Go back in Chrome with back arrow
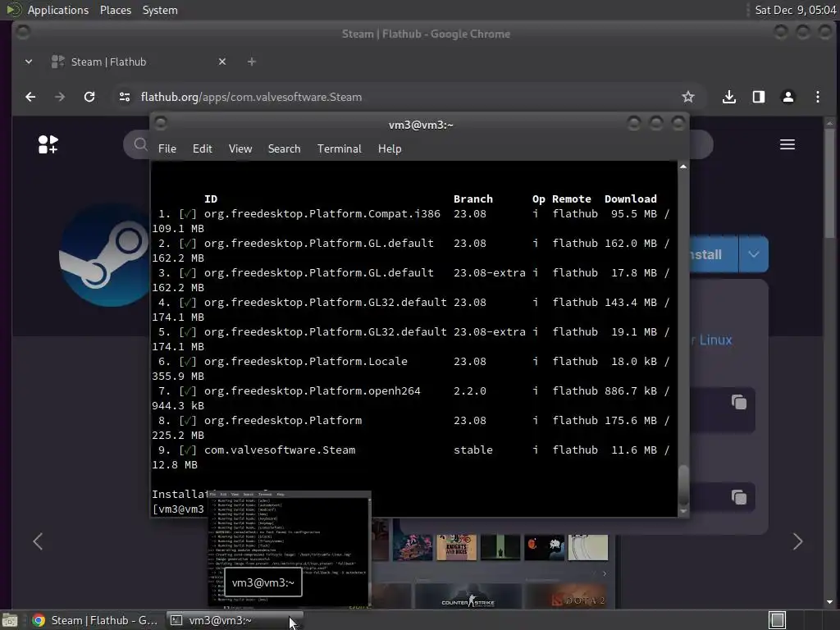 coord(30,97)
